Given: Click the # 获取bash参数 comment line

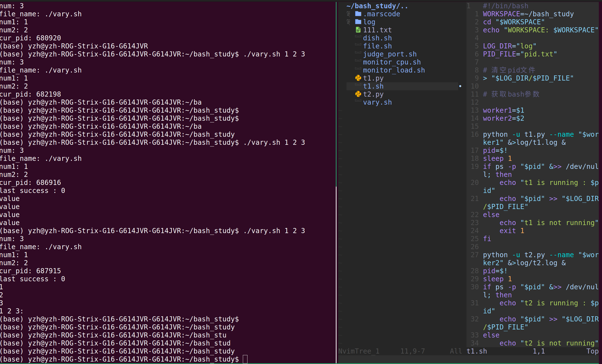Looking at the screenshot, I should [x=511, y=94].
